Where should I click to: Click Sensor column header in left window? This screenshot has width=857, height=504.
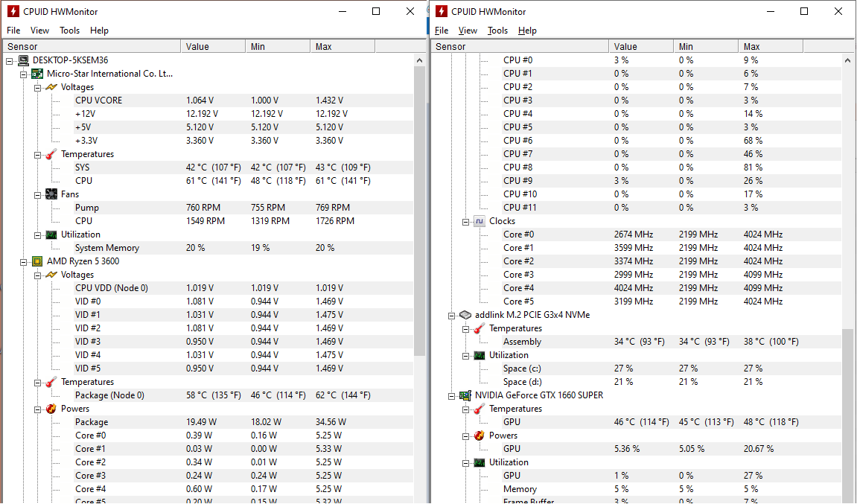point(92,46)
